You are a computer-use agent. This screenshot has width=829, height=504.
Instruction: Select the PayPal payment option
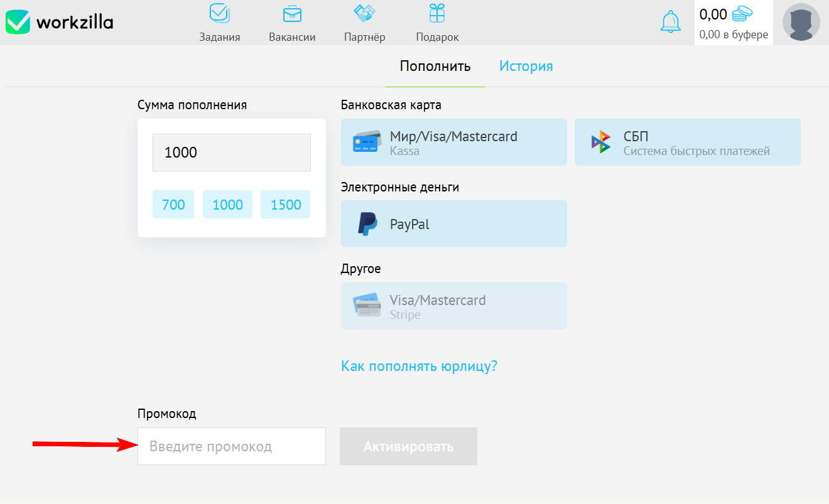pyautogui.click(x=453, y=223)
